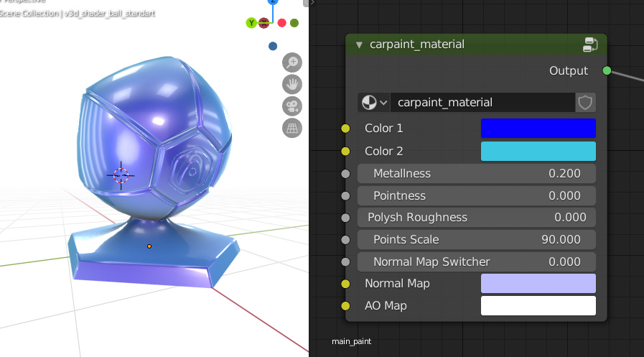Click the node group edit icon
Viewport: 644px width, 357px height.
[589, 45]
